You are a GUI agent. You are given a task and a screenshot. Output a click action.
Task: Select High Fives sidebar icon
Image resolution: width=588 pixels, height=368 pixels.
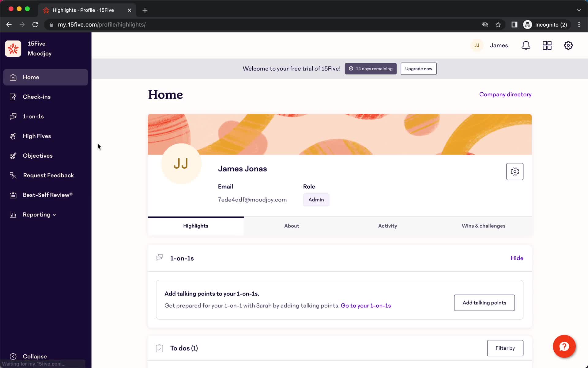pyautogui.click(x=13, y=136)
